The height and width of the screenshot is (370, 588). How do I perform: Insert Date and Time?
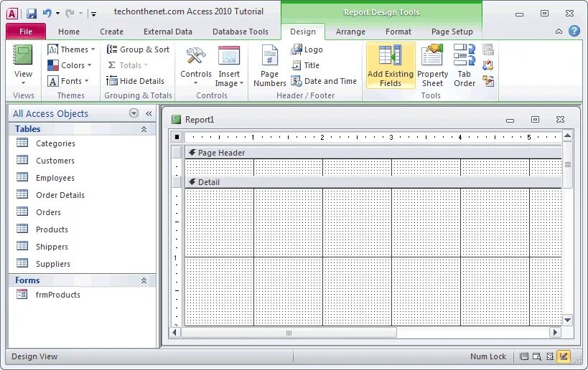click(324, 81)
